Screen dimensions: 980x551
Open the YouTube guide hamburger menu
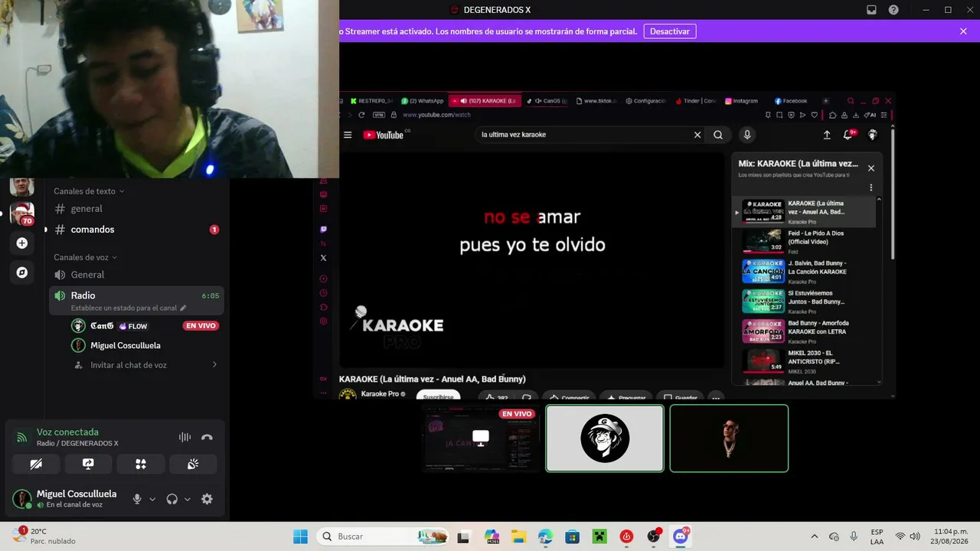click(348, 135)
